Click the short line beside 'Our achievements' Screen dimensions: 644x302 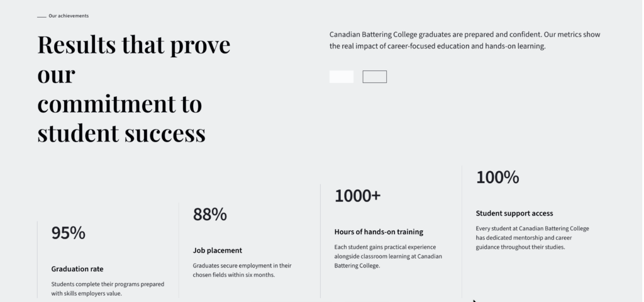[42, 16]
